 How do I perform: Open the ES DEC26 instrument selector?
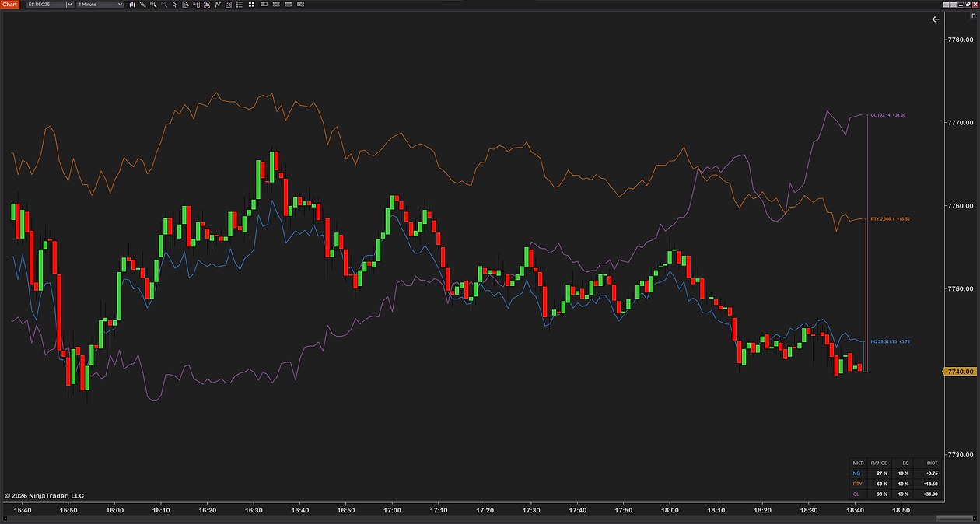tap(50, 4)
